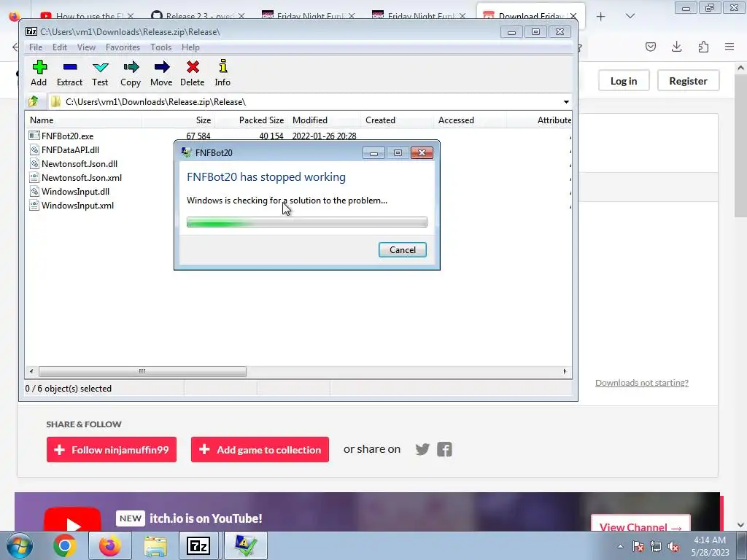747x560 pixels.
Task: Select FNFDataAPI.dll file
Action: (70, 150)
